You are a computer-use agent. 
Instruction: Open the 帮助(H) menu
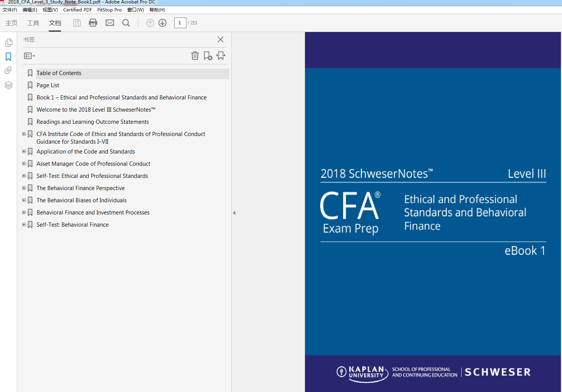click(157, 10)
